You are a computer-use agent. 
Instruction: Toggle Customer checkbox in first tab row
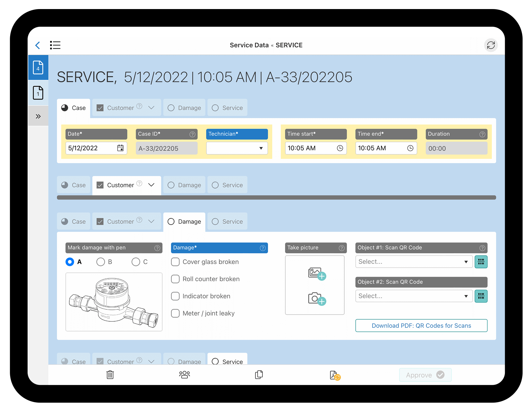pos(100,108)
